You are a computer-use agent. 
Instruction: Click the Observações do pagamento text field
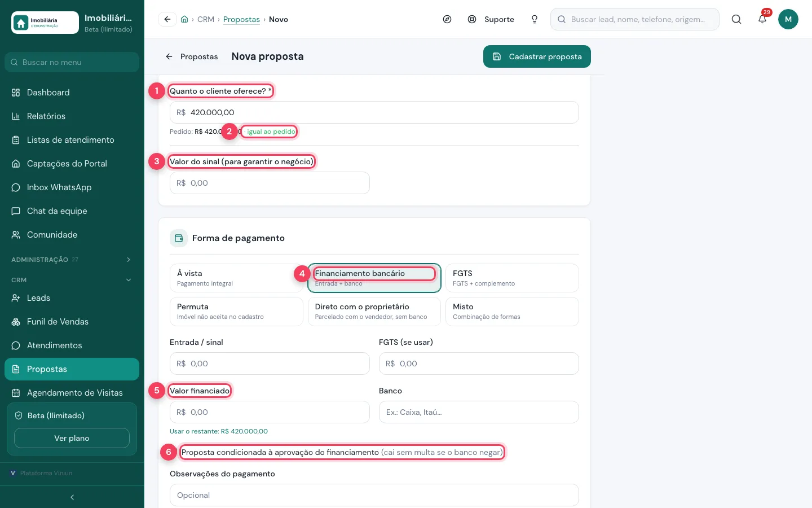[x=374, y=495]
